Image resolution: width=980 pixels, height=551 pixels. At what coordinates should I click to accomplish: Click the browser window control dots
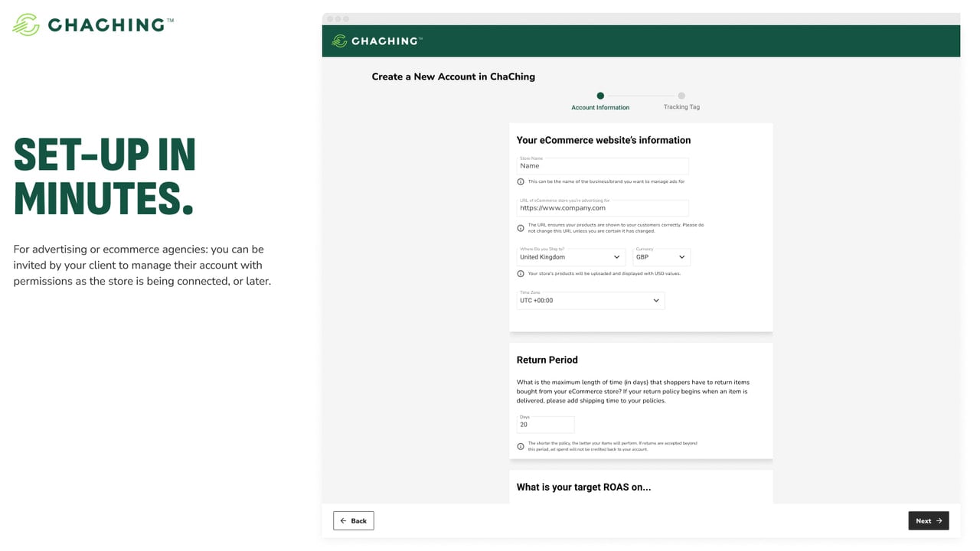(338, 18)
